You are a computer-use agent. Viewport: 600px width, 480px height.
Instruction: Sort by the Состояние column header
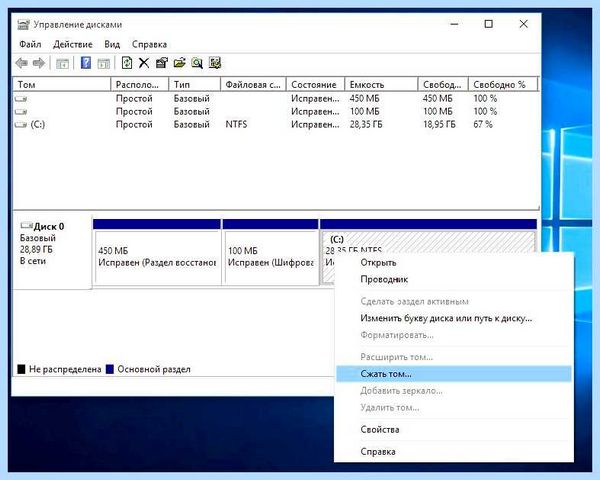click(x=316, y=85)
